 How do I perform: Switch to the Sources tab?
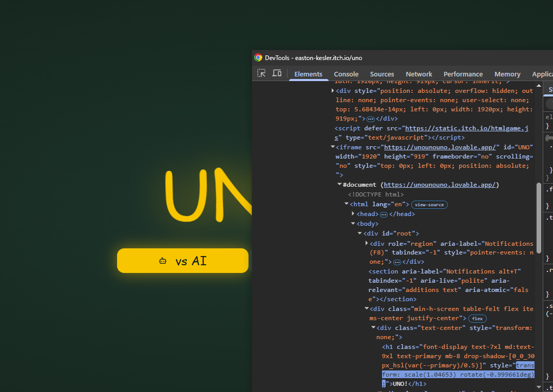[382, 74]
